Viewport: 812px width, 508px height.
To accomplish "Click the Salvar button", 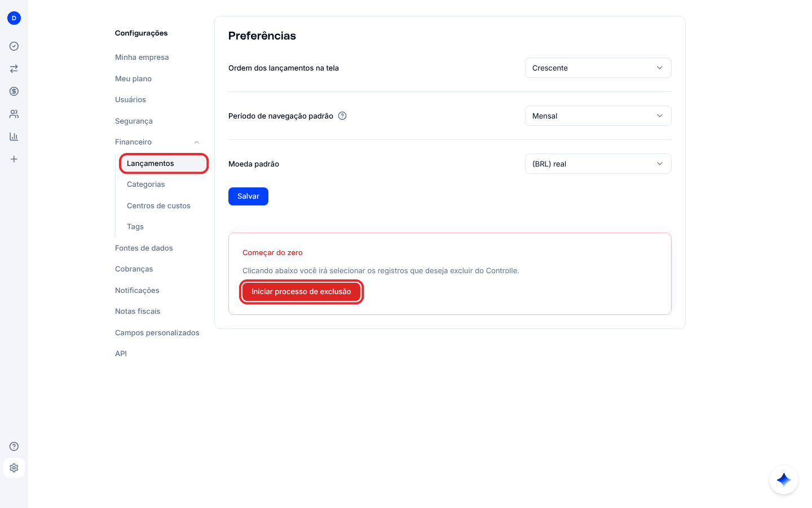I will pos(248,196).
